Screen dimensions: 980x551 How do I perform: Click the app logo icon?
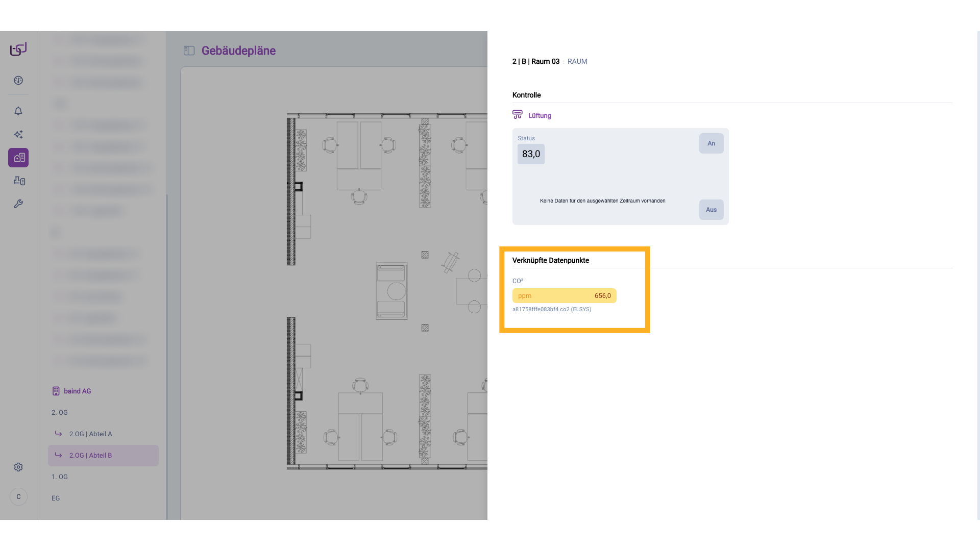(18, 49)
